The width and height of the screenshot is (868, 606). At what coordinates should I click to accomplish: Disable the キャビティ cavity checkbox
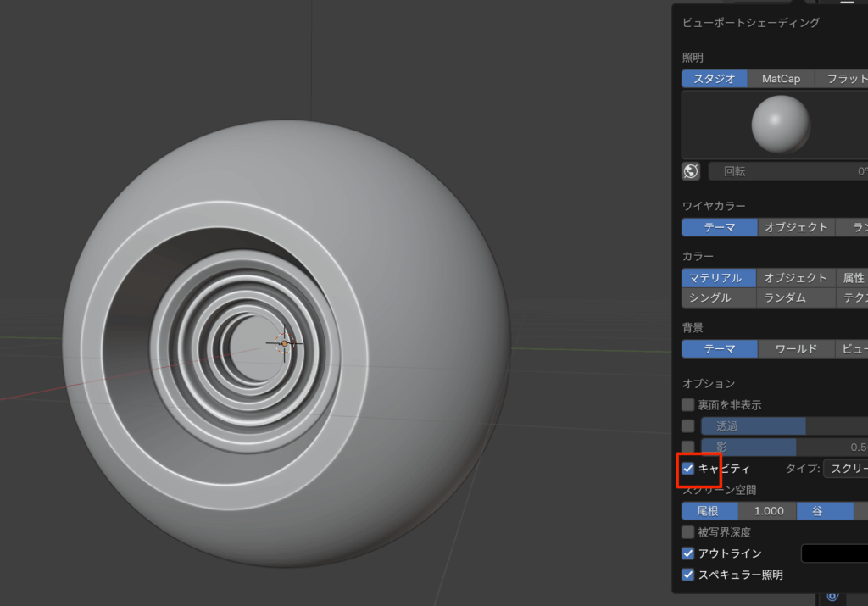point(688,469)
